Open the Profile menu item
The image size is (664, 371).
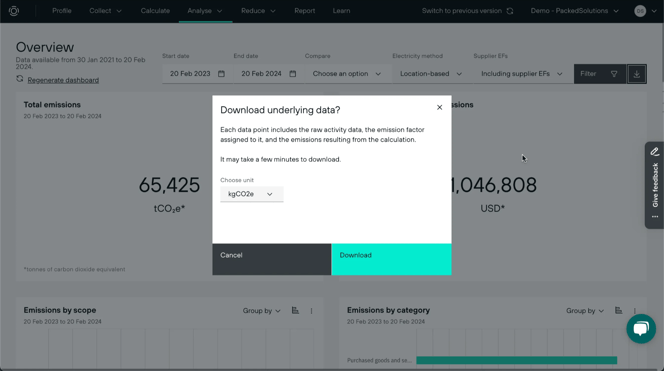point(62,11)
